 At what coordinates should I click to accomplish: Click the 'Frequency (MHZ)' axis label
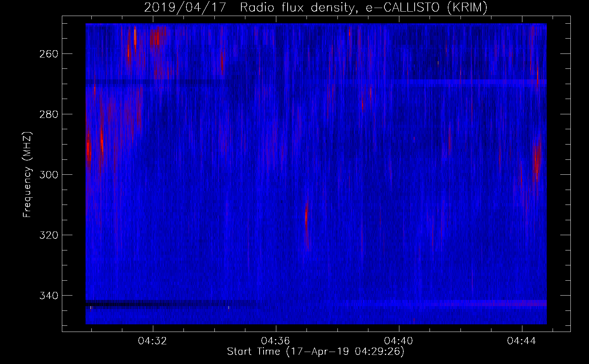pos(27,174)
